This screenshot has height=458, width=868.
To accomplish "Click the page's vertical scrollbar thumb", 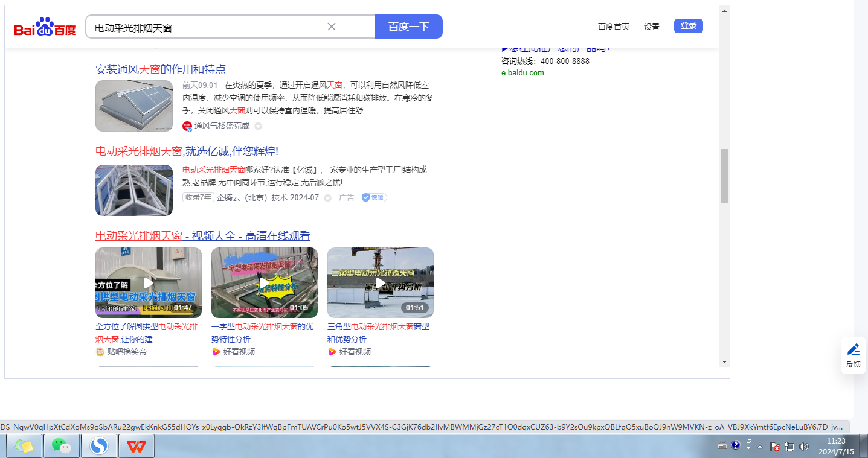I will (724, 175).
